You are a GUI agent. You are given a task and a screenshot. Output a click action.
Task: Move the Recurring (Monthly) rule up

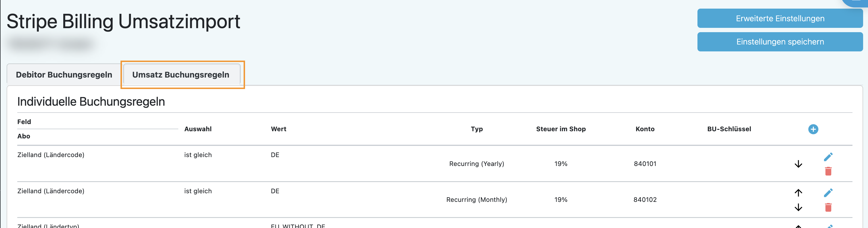pyautogui.click(x=798, y=193)
